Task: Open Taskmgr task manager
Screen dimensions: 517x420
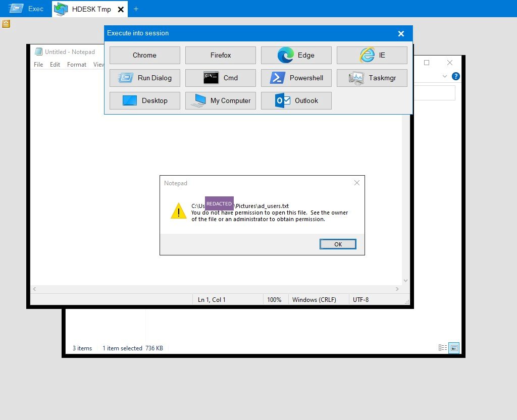Action: [x=372, y=78]
